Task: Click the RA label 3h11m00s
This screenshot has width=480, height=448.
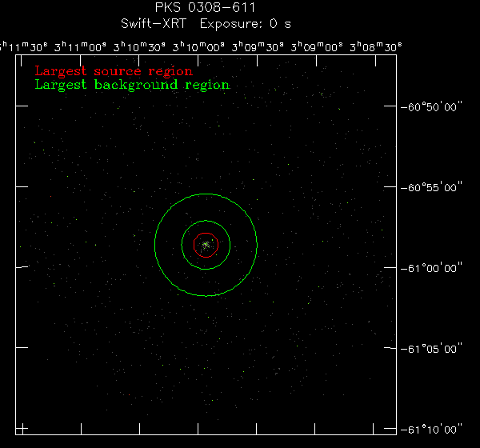Action: pyautogui.click(x=80, y=47)
